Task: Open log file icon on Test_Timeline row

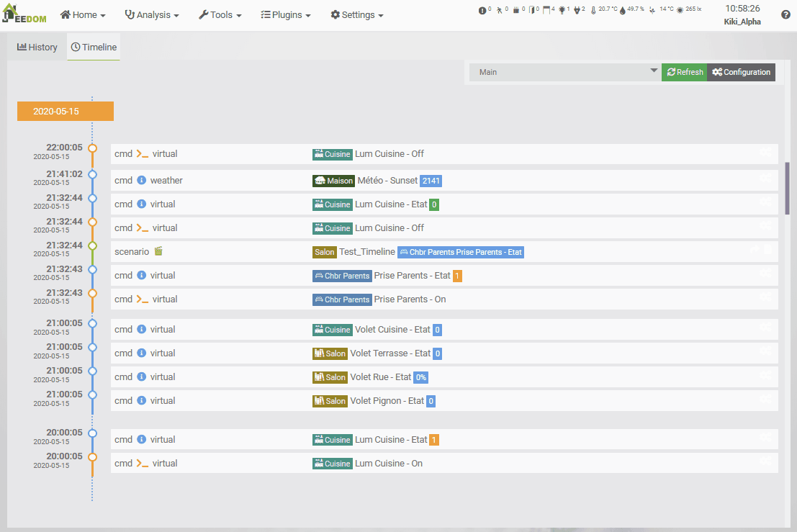Action: coord(767,249)
